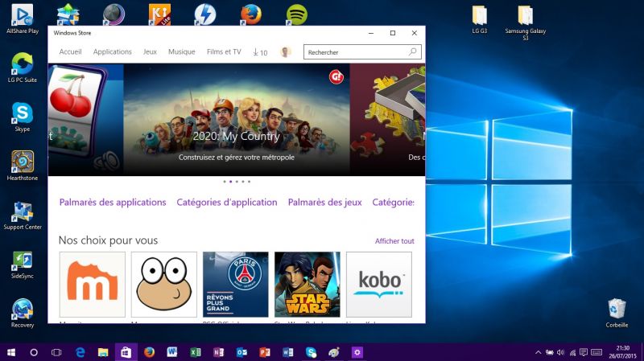Open the 2020: My Country featured banner

click(237, 120)
